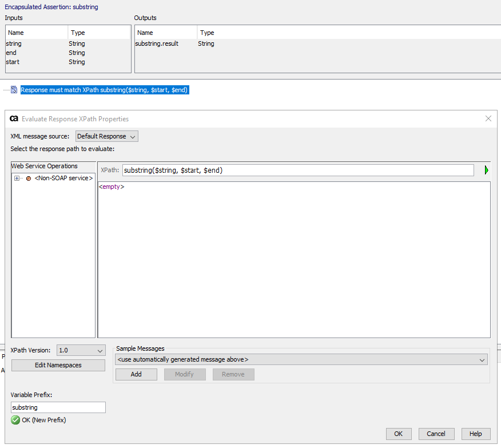The width and height of the screenshot is (501, 448).
Task: Click the Add sample message button
Action: click(x=136, y=374)
